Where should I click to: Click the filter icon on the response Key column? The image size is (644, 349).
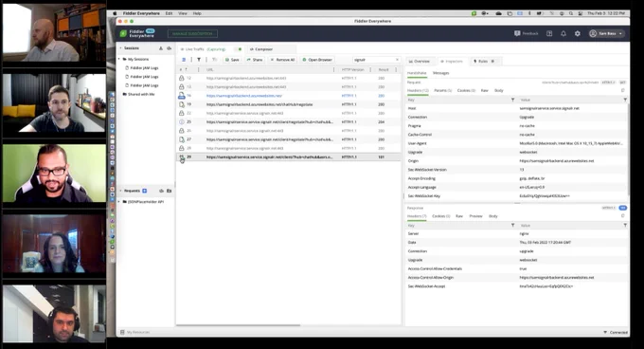pos(512,226)
